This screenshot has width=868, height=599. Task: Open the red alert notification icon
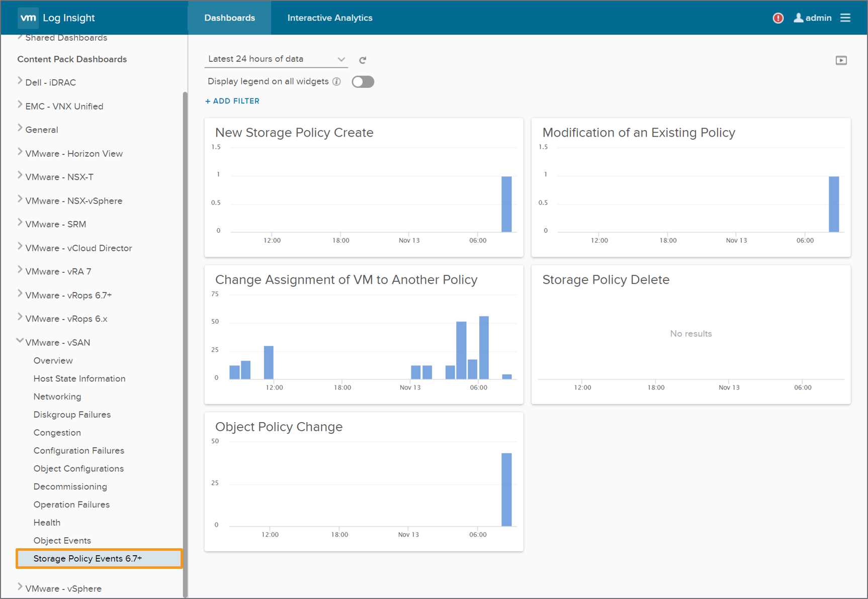click(778, 18)
